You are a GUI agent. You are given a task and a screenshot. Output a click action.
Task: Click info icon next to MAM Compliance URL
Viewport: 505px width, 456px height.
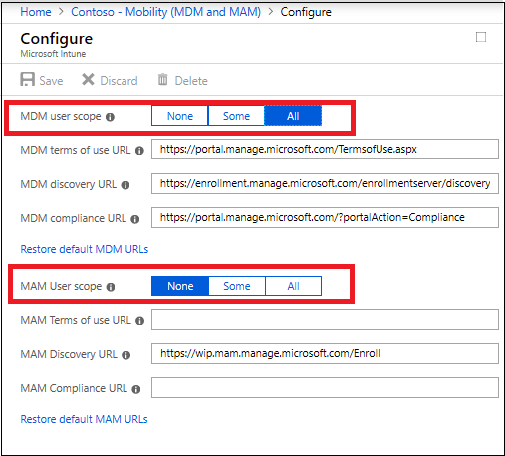tap(136, 389)
